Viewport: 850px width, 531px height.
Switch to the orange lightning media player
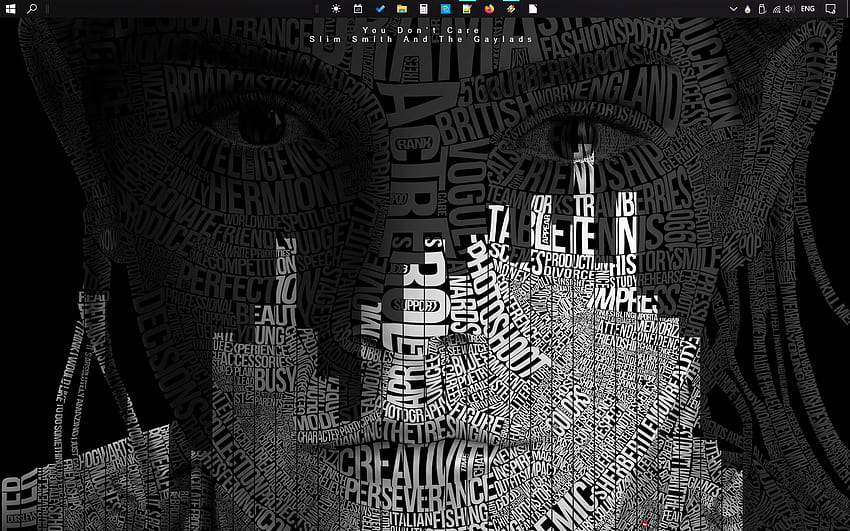coord(511,9)
